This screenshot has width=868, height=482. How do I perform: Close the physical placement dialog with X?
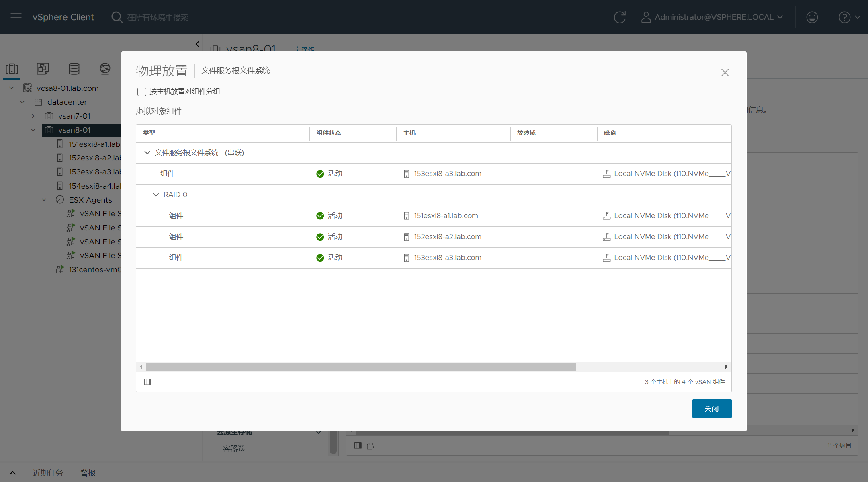(x=725, y=72)
